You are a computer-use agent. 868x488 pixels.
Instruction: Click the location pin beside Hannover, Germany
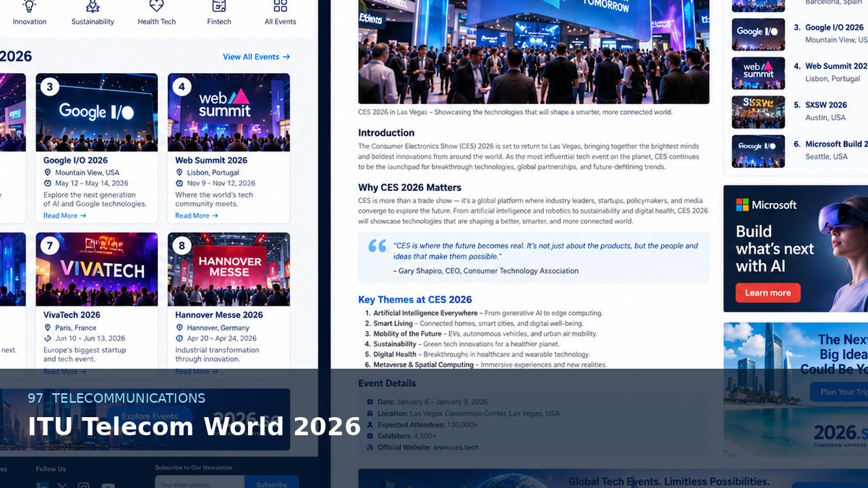click(x=179, y=328)
